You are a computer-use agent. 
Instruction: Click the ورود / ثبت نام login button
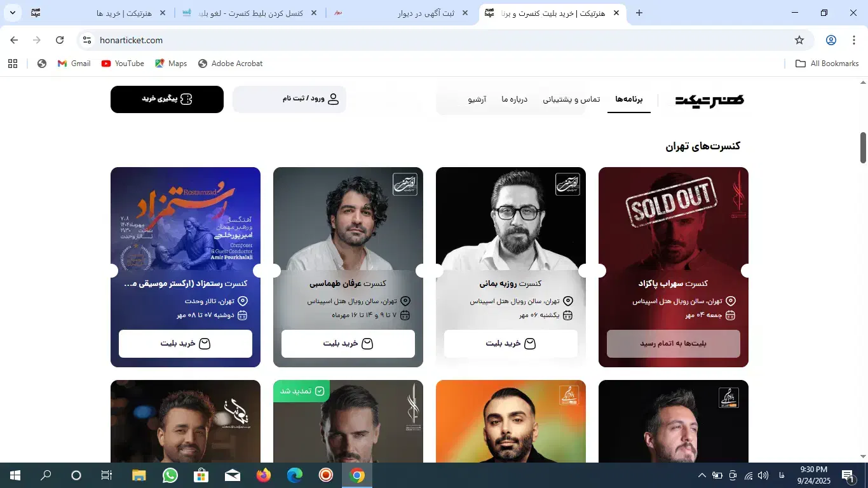tap(289, 99)
